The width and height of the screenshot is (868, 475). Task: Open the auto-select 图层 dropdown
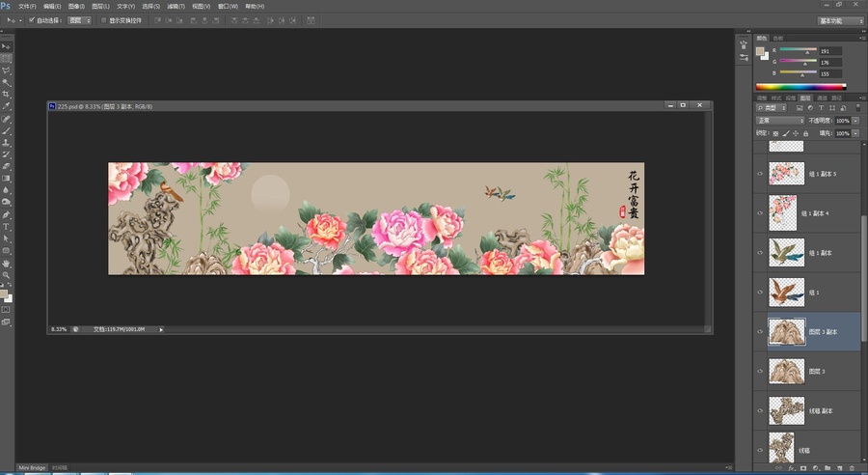(x=79, y=20)
